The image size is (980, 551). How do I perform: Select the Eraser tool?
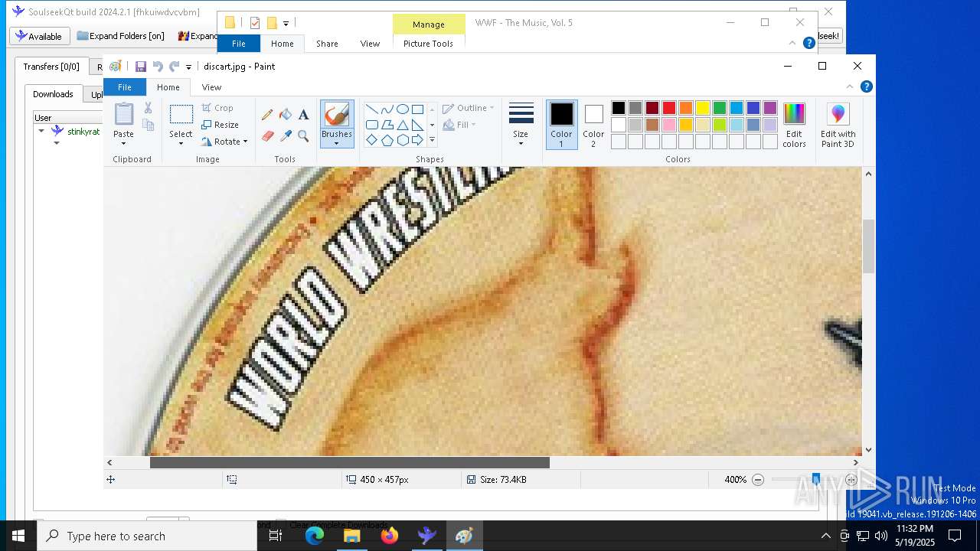click(267, 136)
